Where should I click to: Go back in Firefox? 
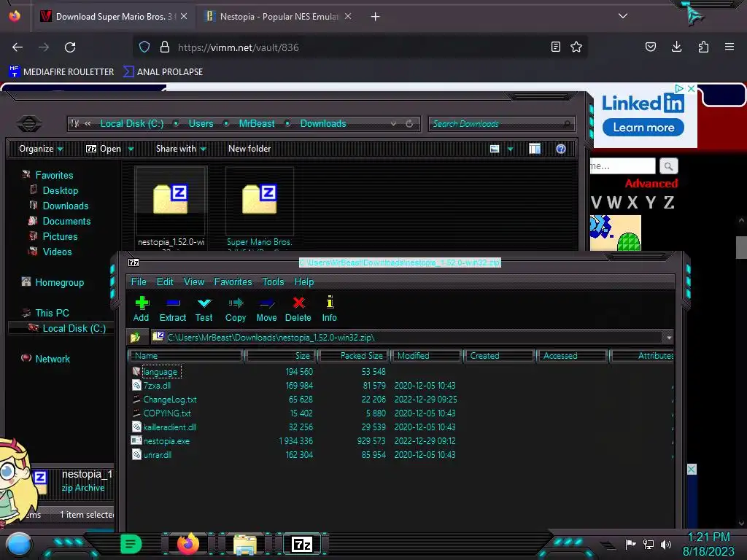18,47
